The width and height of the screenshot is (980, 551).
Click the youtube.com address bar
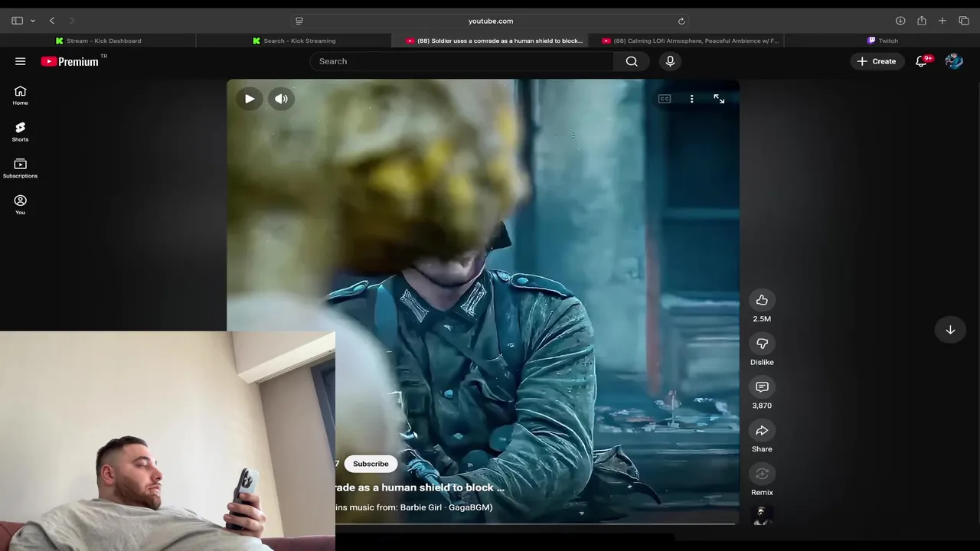click(491, 21)
